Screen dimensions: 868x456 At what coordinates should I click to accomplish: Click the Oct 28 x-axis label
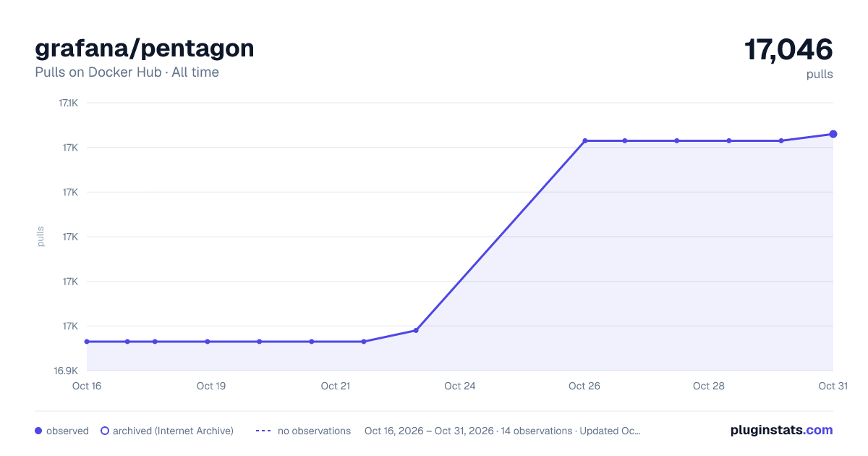click(x=709, y=386)
